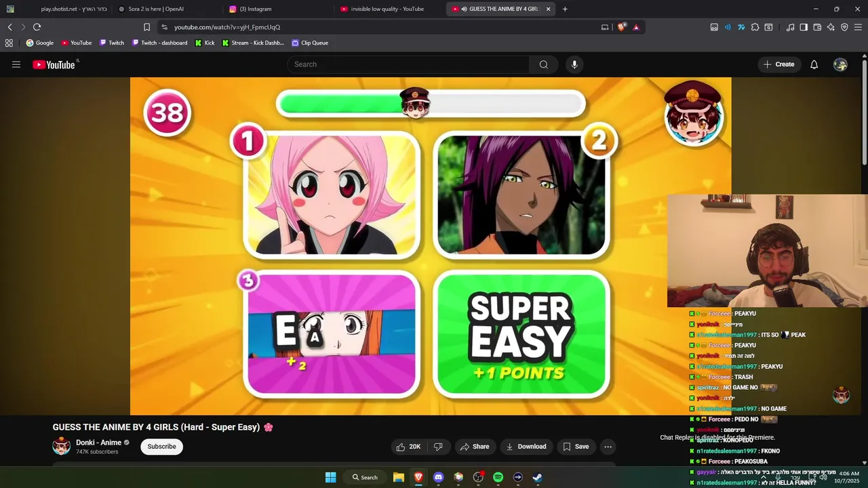Go to the YouTube home logo
This screenshot has width=868, height=488.
click(54, 64)
